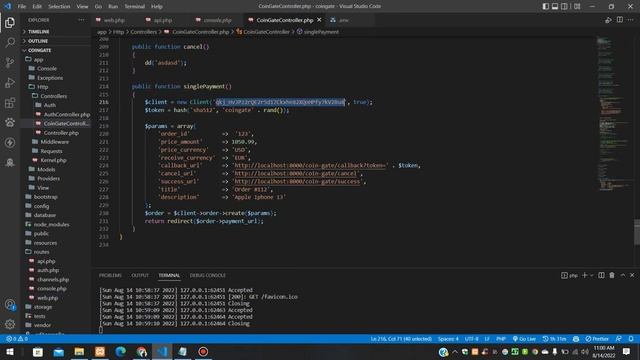Close the CoinGateController.php tab
This screenshot has height=360, width=640.
click(319, 20)
